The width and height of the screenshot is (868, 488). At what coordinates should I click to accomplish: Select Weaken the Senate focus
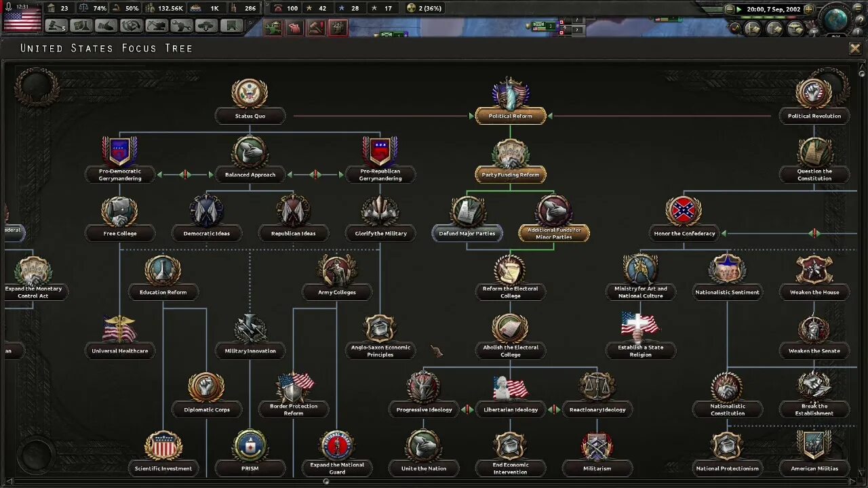[x=814, y=350]
